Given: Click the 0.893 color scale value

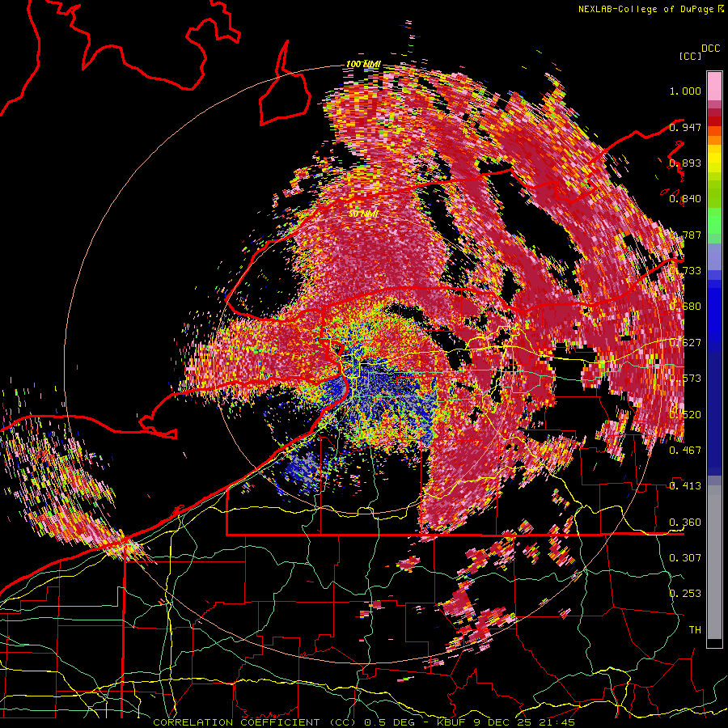Looking at the screenshot, I should point(685,163).
